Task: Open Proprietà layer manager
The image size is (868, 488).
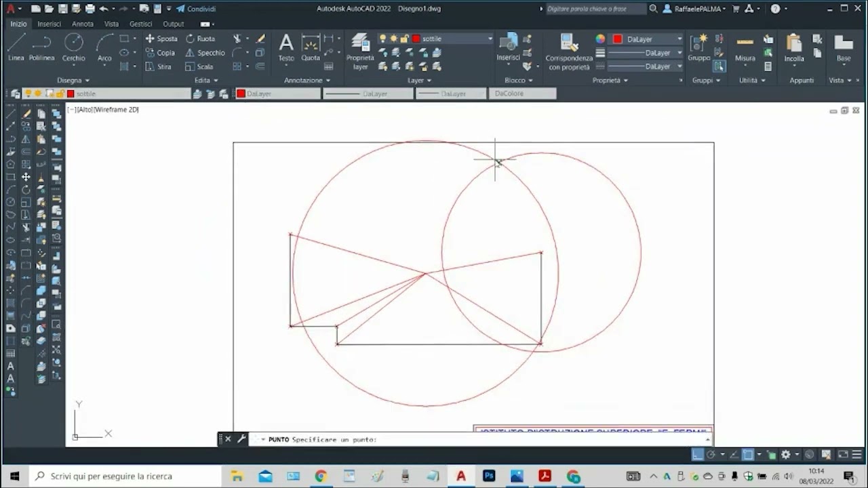Action: (x=360, y=52)
